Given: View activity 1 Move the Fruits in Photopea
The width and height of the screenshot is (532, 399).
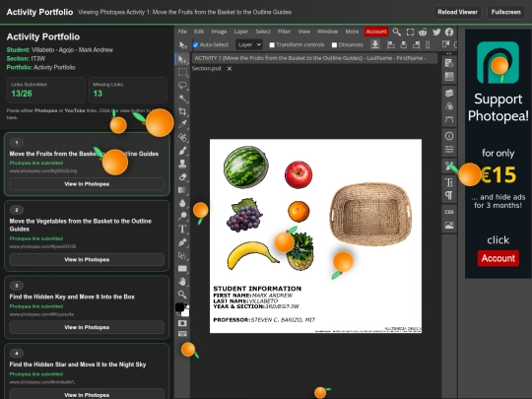Looking at the screenshot, I should coord(87,184).
